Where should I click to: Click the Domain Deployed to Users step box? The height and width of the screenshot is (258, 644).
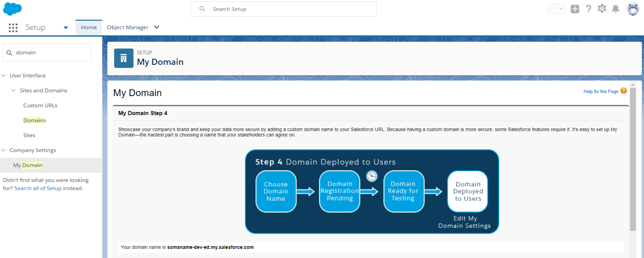coord(468,191)
